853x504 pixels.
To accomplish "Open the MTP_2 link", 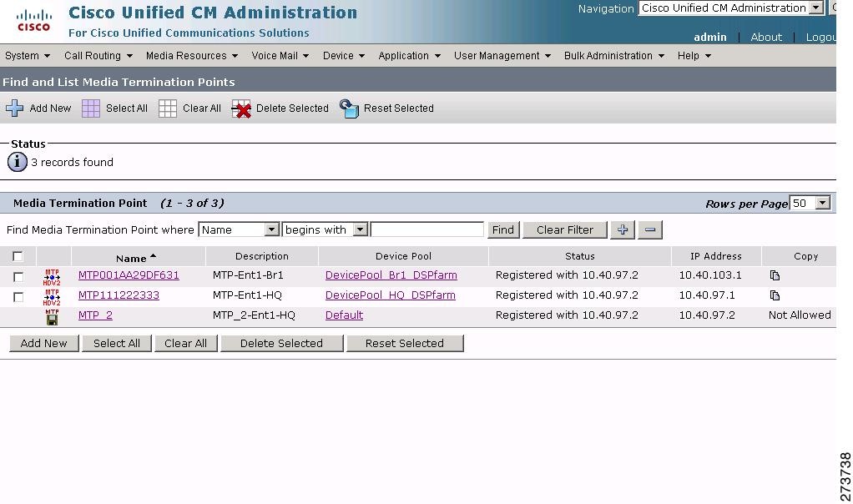I will click(95, 315).
